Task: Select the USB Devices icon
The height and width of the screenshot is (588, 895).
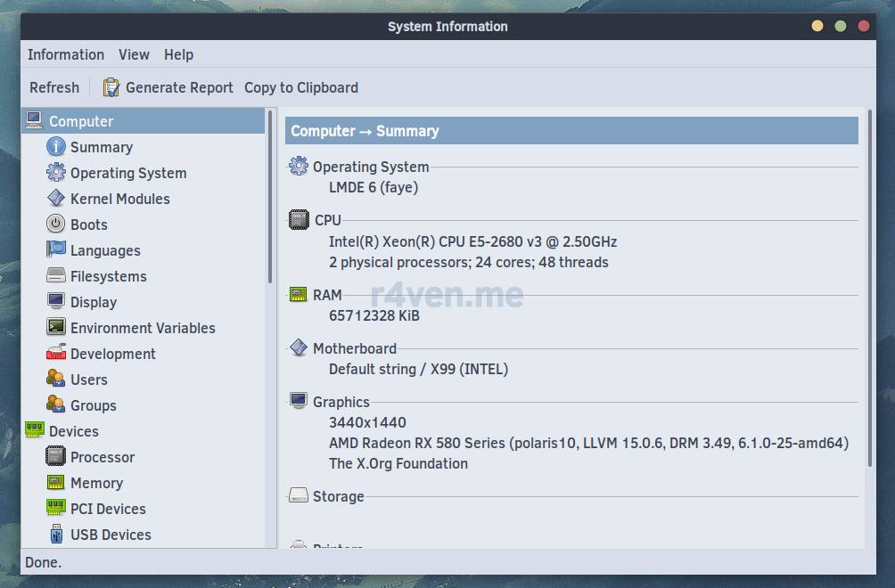Action: click(56, 535)
